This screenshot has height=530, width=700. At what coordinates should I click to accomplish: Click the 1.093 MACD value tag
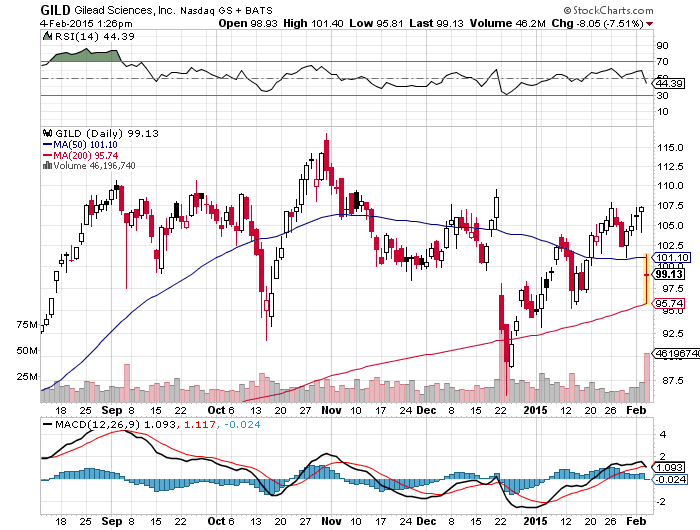[668, 467]
